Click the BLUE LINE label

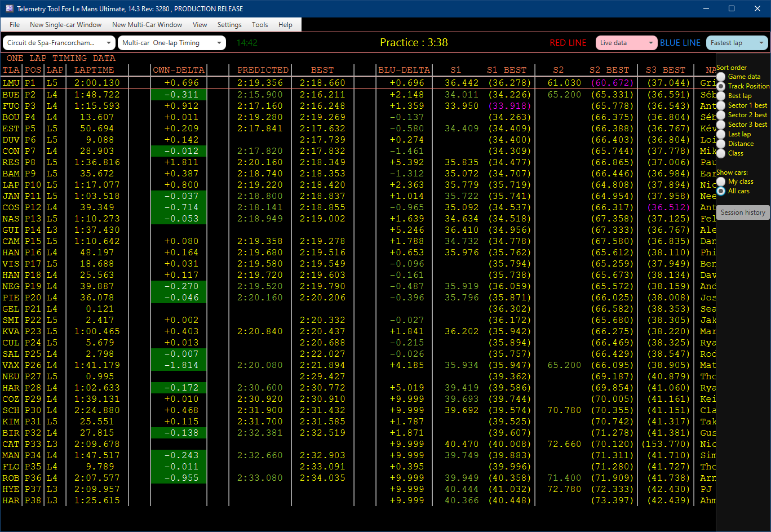pos(680,43)
